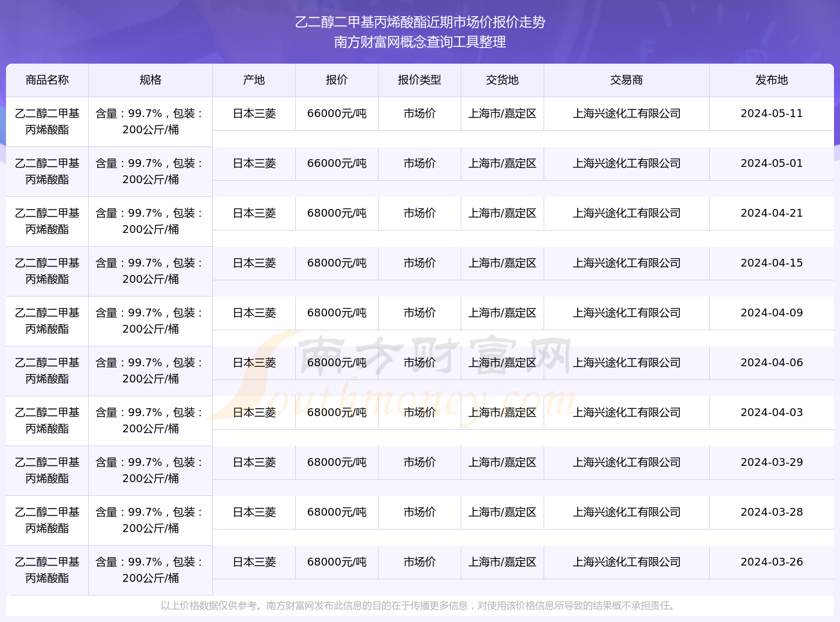
Task: Click the 商品名称 column header
Action: point(47,80)
